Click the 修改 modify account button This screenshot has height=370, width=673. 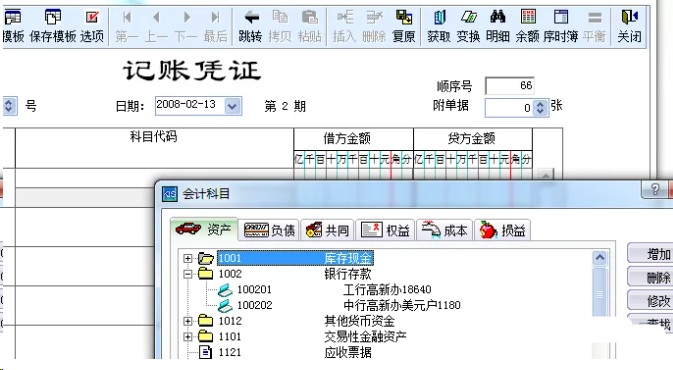pyautogui.click(x=650, y=300)
